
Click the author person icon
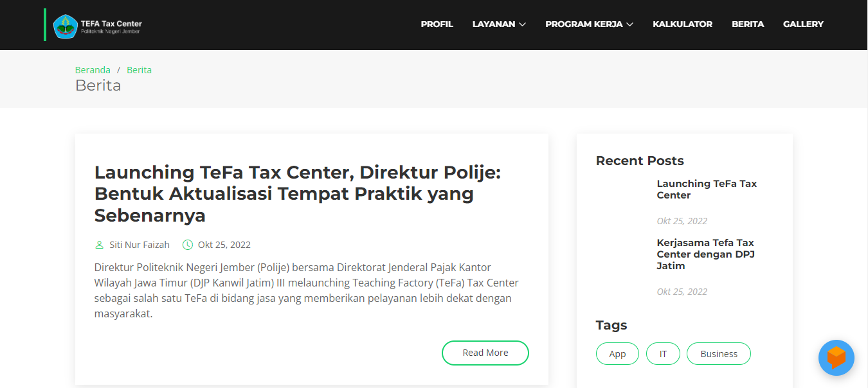click(99, 245)
